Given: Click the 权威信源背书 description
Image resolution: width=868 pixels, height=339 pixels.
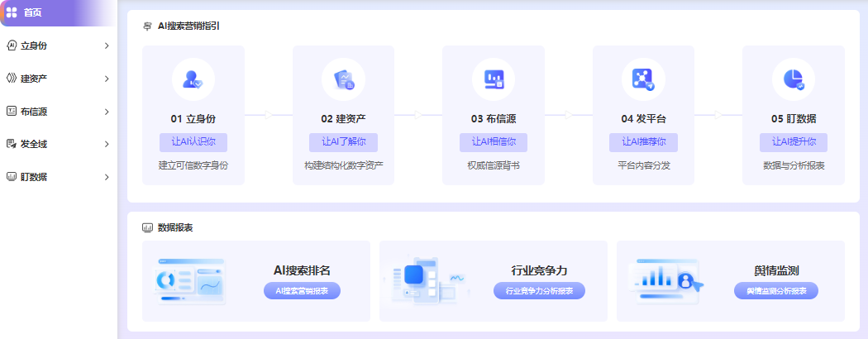Looking at the screenshot, I should click(494, 165).
